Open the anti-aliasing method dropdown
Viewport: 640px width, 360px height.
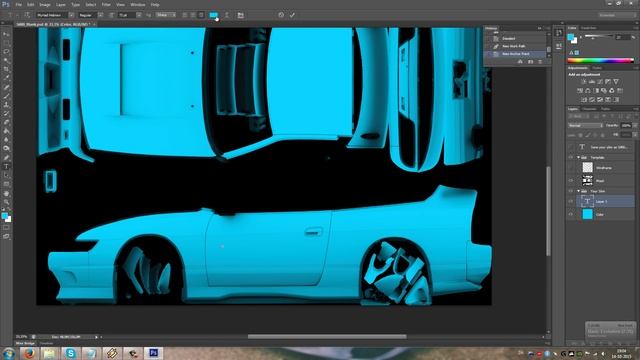(166, 15)
